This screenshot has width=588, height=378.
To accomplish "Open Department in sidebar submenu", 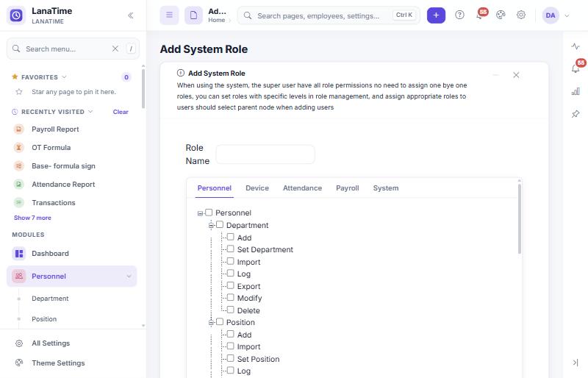I will click(50, 299).
